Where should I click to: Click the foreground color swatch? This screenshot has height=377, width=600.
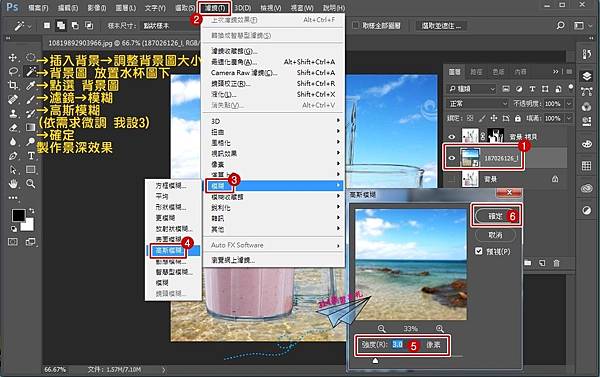click(x=18, y=215)
